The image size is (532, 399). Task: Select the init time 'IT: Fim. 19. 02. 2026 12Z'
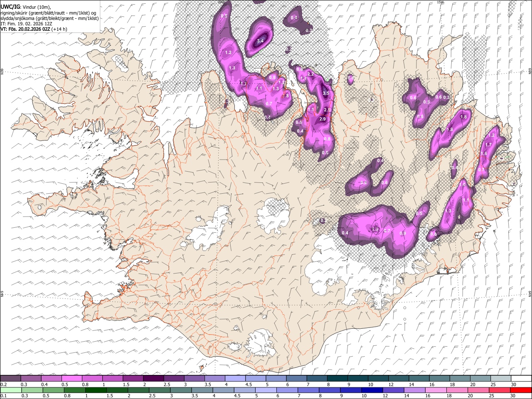[26, 24]
